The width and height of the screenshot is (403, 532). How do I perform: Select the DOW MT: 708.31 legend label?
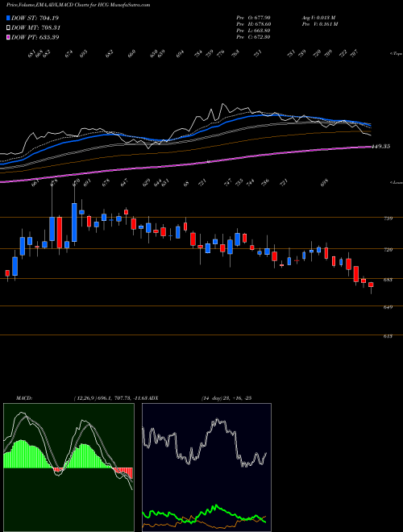(x=35, y=27)
